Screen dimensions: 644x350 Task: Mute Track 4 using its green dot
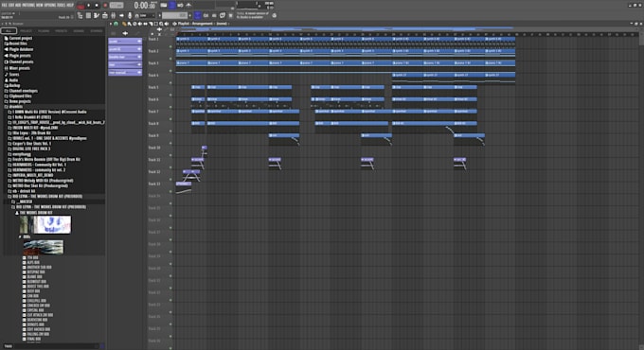170,83
